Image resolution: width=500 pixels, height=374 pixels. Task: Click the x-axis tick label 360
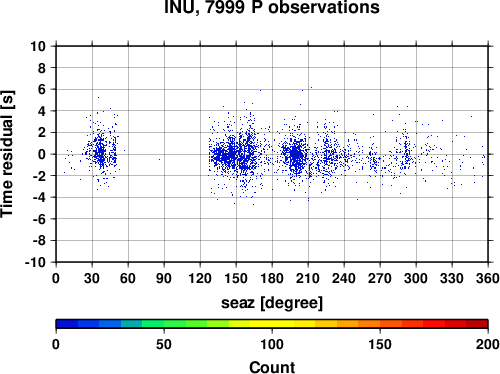[x=488, y=278]
